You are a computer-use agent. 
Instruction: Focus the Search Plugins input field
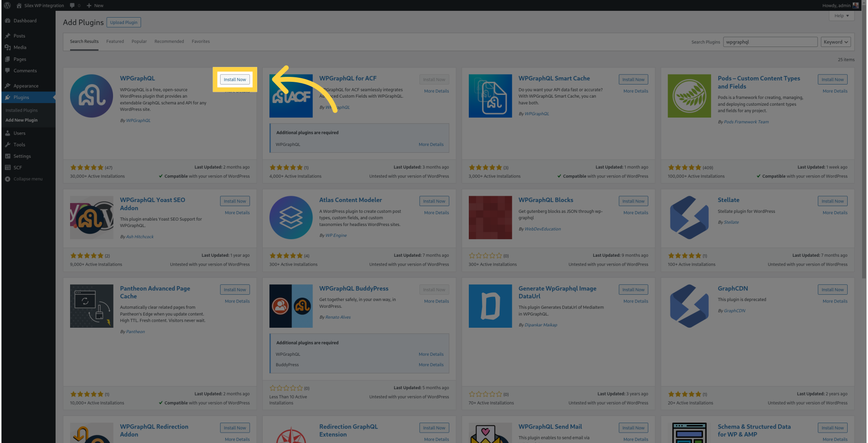pos(770,42)
